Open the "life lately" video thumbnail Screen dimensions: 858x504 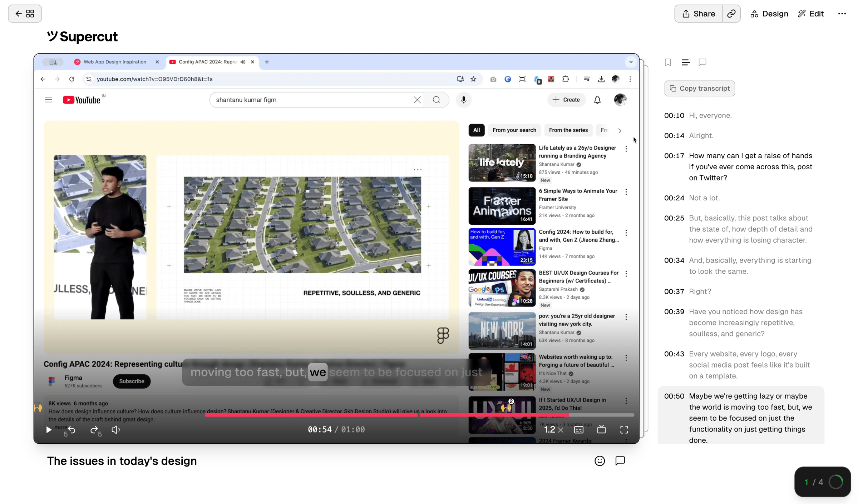point(502,163)
